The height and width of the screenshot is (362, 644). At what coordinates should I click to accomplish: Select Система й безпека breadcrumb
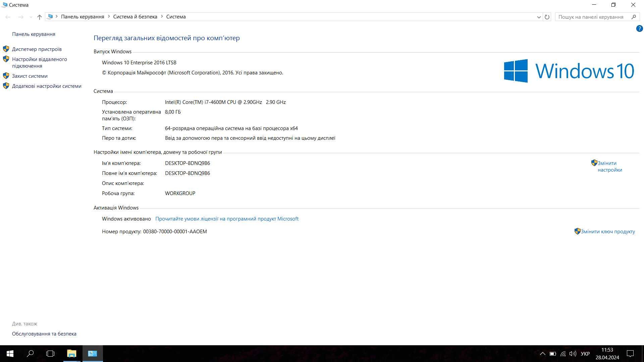135,17
